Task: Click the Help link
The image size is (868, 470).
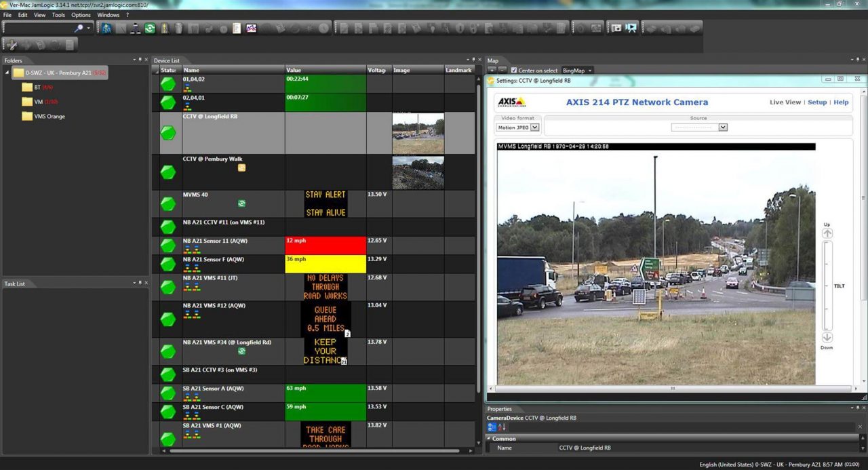Action: pyautogui.click(x=841, y=102)
